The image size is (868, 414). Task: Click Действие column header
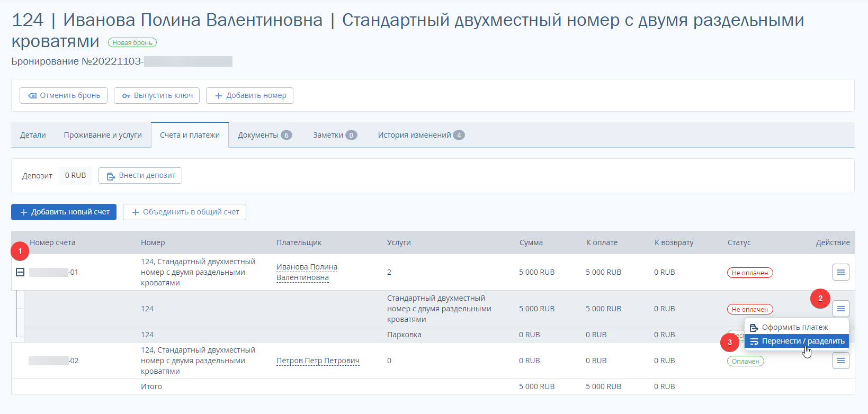[833, 242]
